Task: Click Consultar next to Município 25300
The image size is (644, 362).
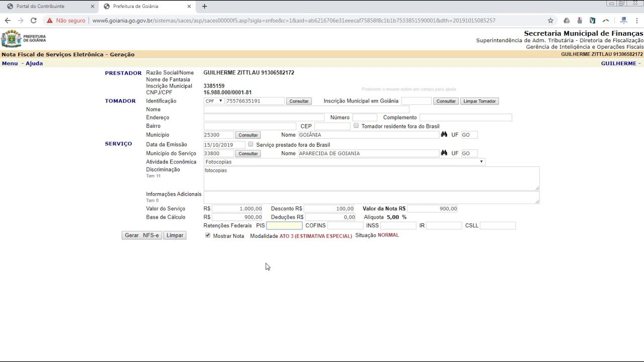Action: coord(248,135)
